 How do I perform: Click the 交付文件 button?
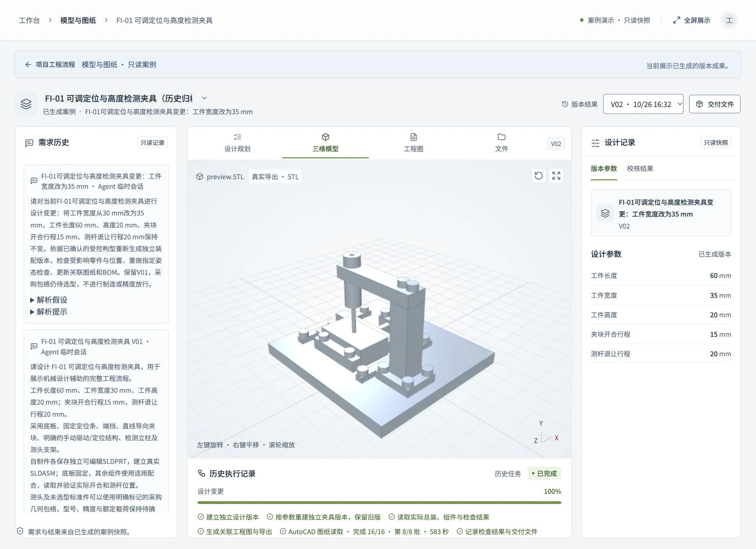[715, 104]
